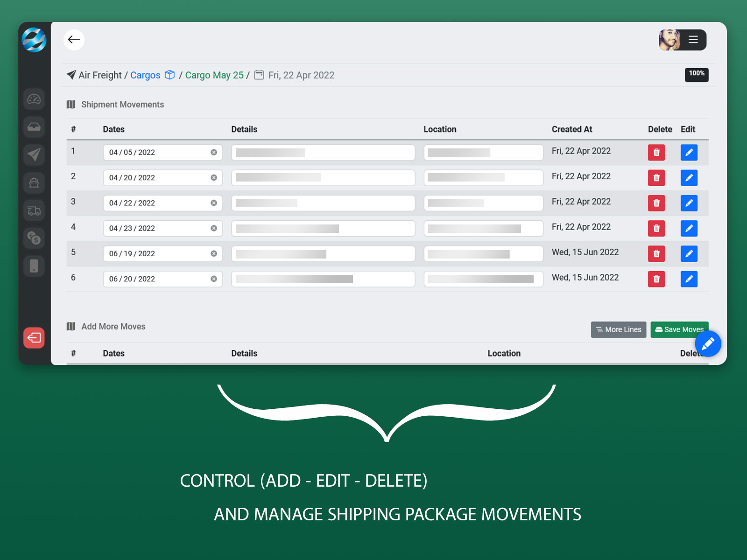Click the 100% progress badge

coord(696,74)
